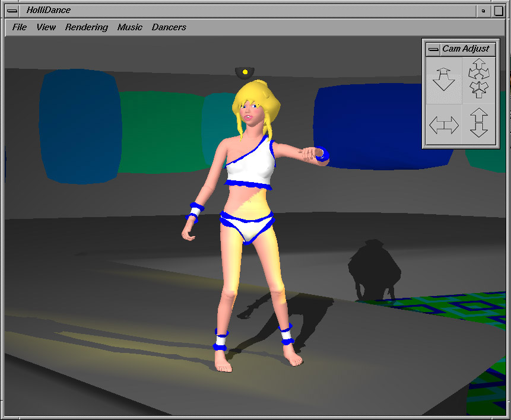Click the camera pan left-right arrows icon

444,125
